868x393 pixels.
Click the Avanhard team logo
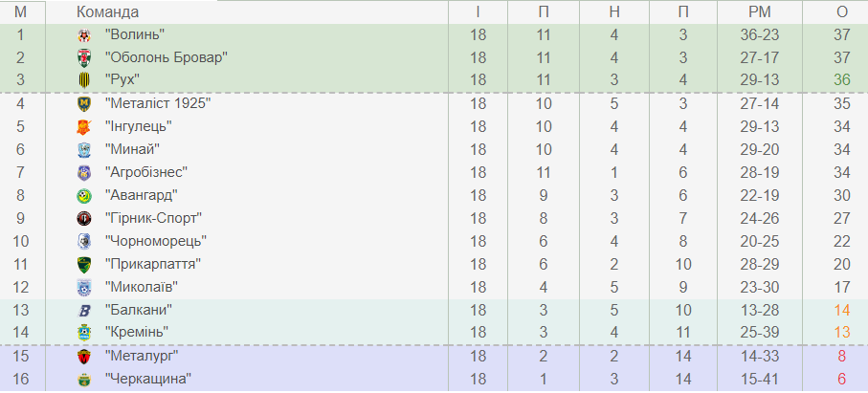[x=84, y=195]
